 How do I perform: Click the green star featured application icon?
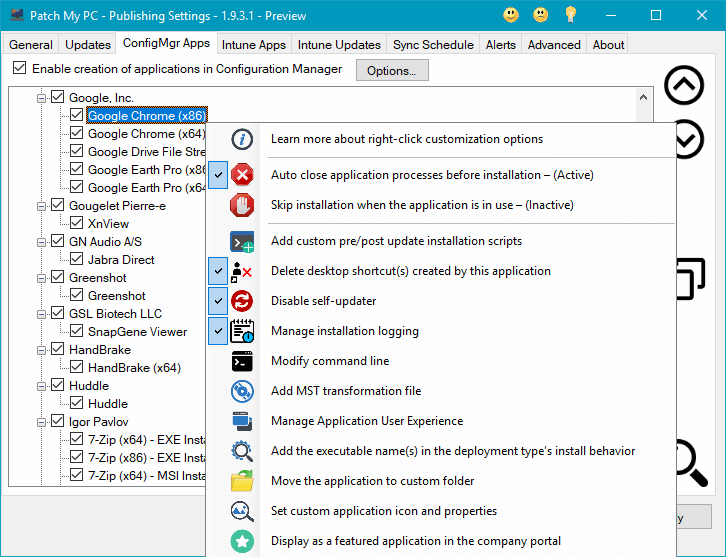[x=242, y=541]
